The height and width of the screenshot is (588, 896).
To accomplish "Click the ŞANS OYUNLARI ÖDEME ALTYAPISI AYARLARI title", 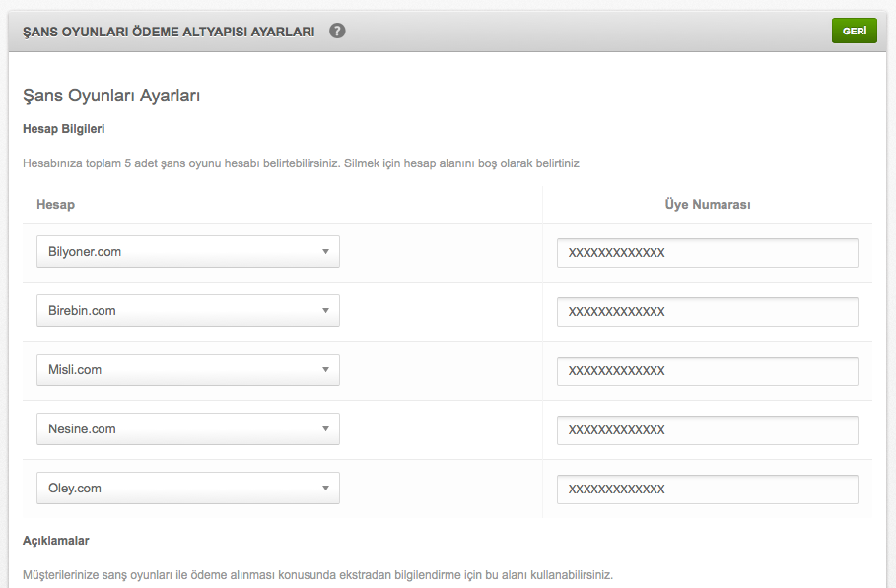I will [x=169, y=32].
